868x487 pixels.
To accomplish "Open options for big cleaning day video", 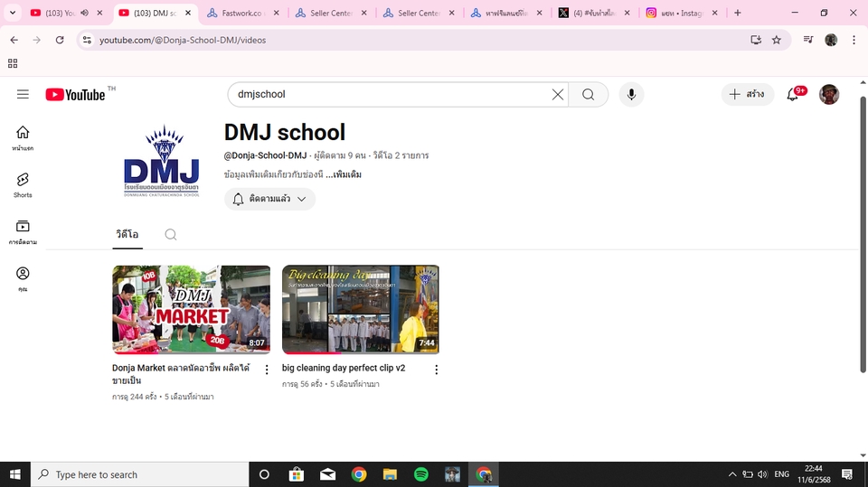I will coord(436,370).
